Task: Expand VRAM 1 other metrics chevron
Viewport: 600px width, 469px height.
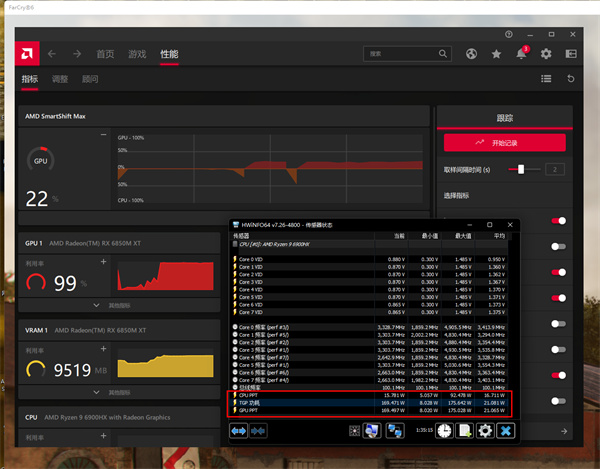Action: [x=96, y=390]
